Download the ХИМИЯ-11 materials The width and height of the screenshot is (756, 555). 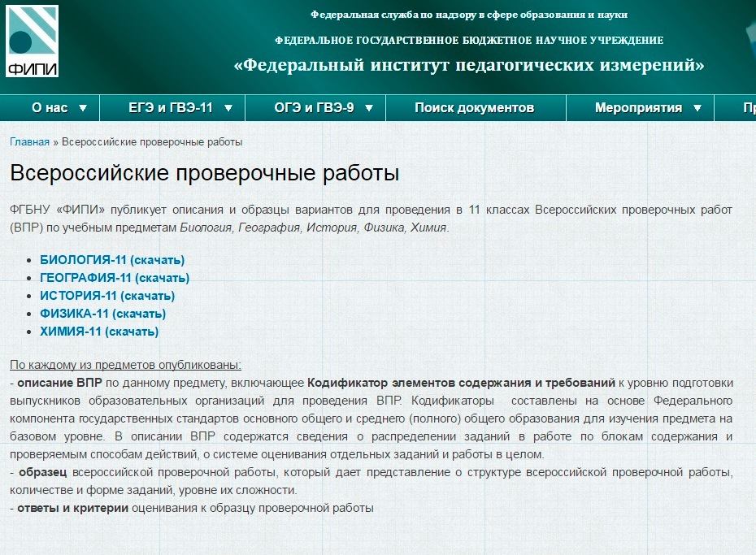(x=99, y=332)
